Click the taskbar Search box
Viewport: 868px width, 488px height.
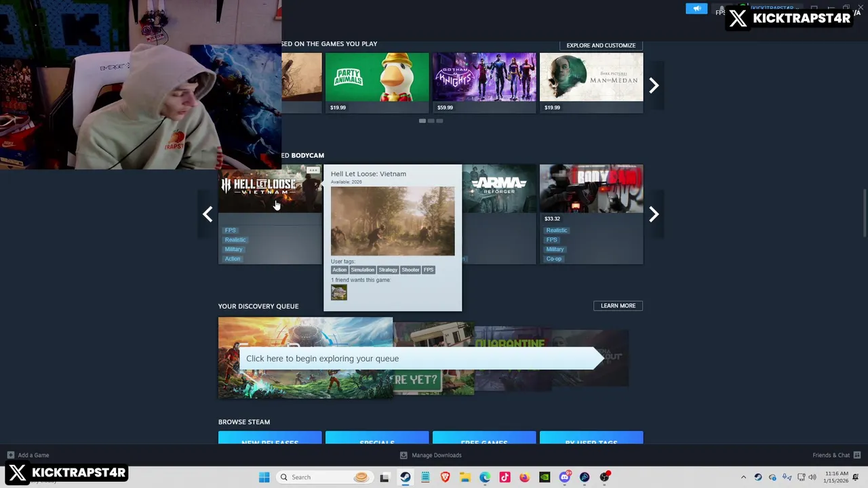tap(324, 477)
